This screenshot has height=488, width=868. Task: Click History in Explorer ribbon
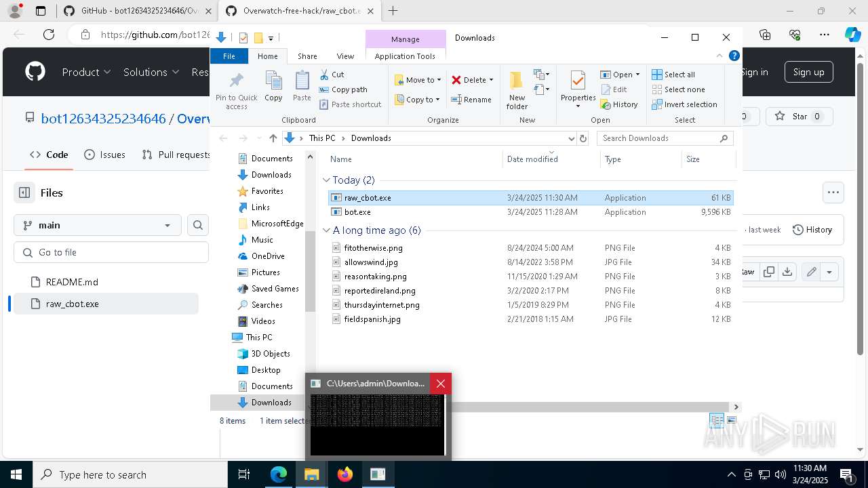[x=619, y=104]
